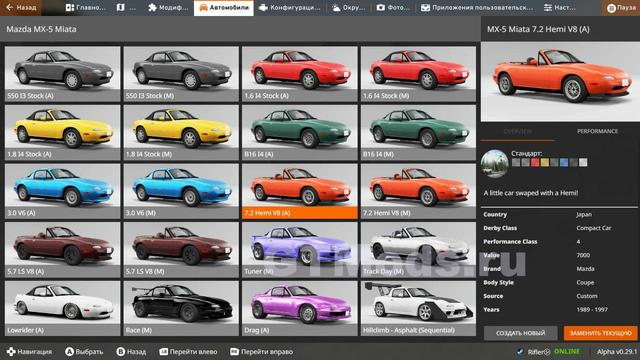Choose the yellow 1.8 I4 Stock (M) car
Image resolution: width=640 pixels, height=360 pixels.
point(181,133)
